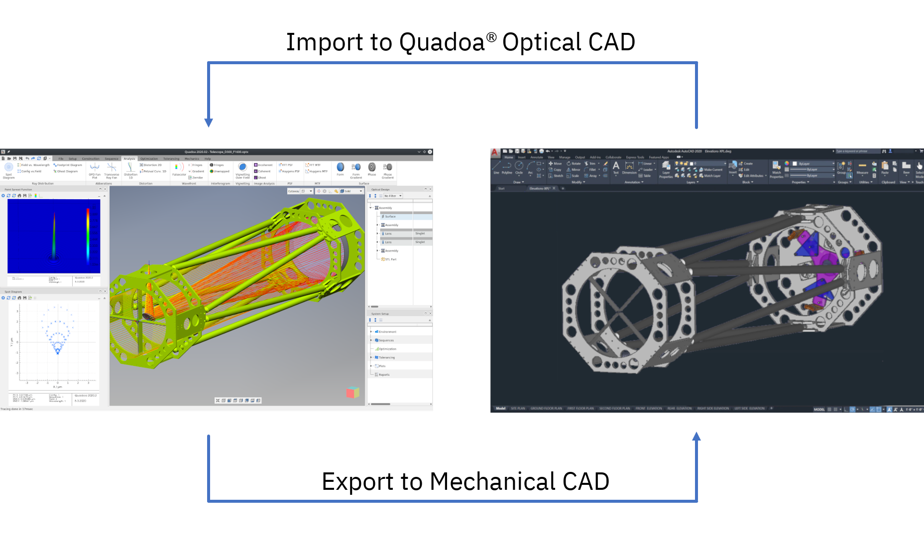Click the Huygens PSF button
The width and height of the screenshot is (924, 560).
click(289, 171)
